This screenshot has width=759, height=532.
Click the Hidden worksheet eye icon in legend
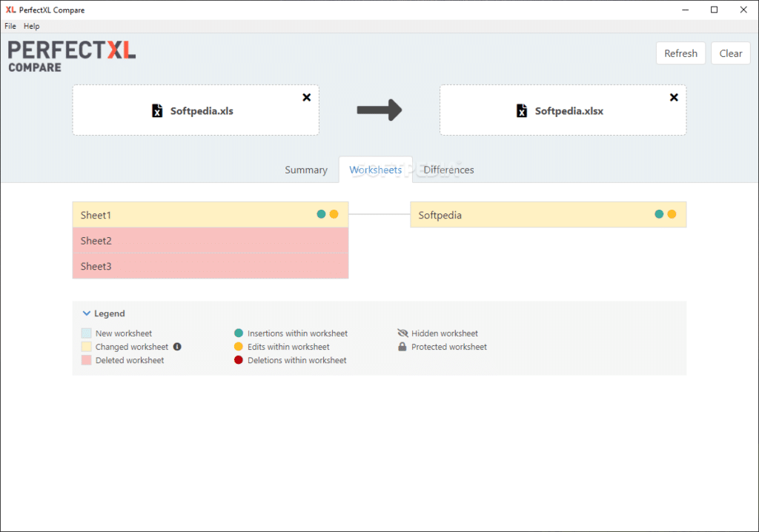tap(402, 333)
